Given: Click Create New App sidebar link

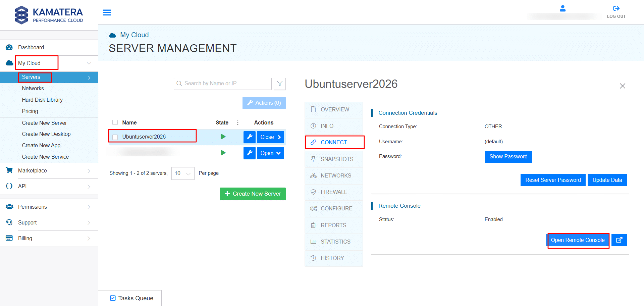Looking at the screenshot, I should click(x=41, y=146).
